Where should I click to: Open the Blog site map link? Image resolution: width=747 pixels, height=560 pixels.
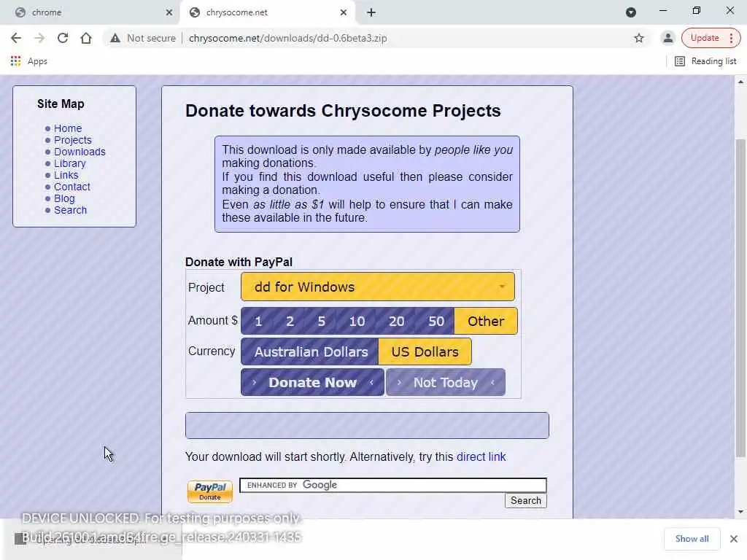coord(64,198)
